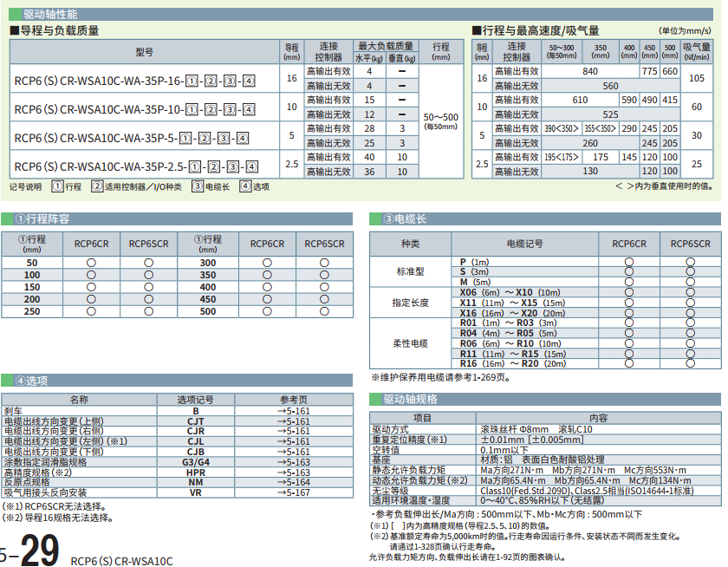Select the 指定长度 cable type cell
Screen dimensions: 728x567
(411, 303)
